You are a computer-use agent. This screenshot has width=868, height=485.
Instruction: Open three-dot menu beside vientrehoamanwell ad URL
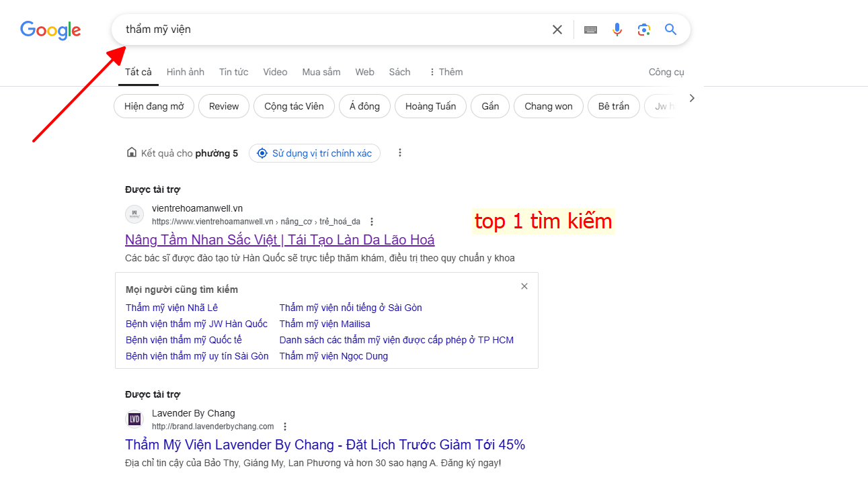(x=372, y=222)
